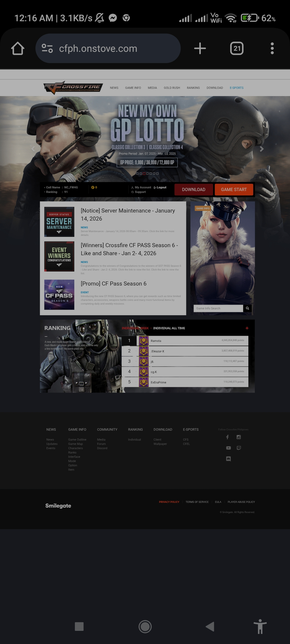Switch to Individual All Time ranking tab
This screenshot has width=290, height=644.
tap(169, 328)
